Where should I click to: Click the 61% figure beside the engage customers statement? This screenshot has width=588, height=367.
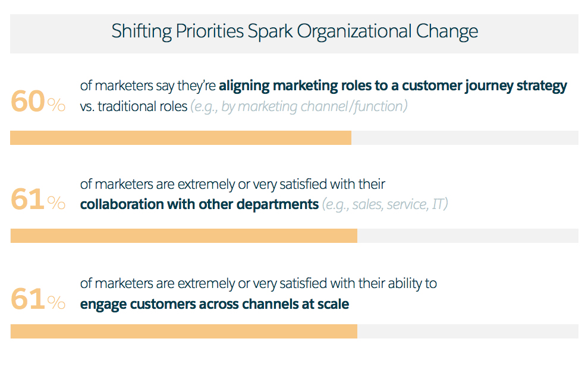click(38, 299)
